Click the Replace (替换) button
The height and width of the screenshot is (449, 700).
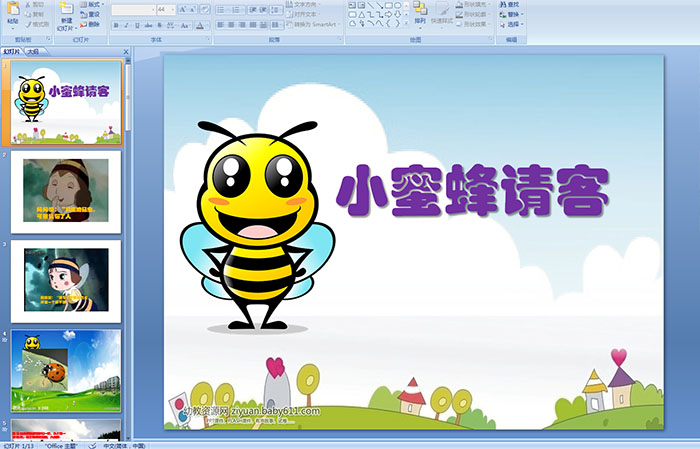pyautogui.click(x=511, y=14)
